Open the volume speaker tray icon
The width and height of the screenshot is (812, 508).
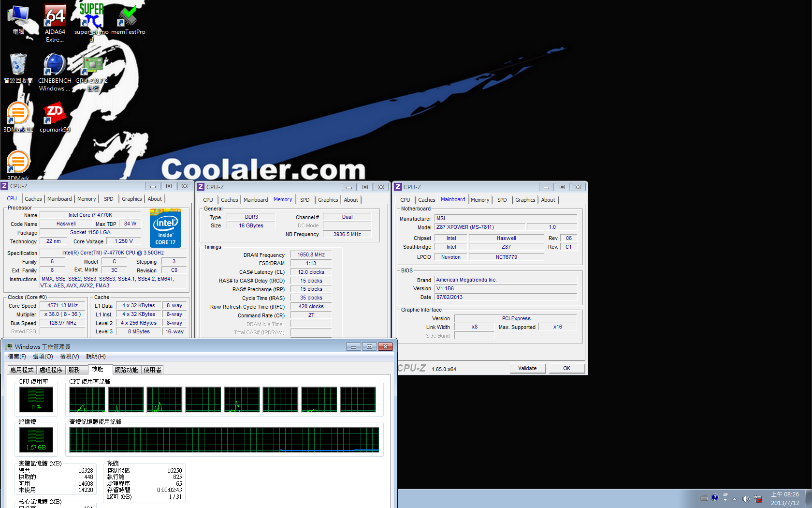coord(746,499)
